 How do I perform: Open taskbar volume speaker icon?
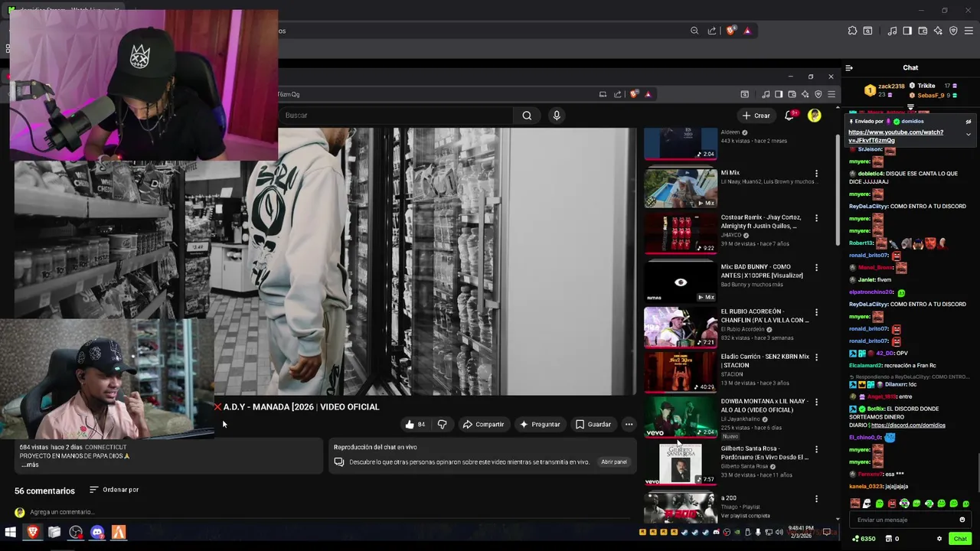pyautogui.click(x=779, y=532)
